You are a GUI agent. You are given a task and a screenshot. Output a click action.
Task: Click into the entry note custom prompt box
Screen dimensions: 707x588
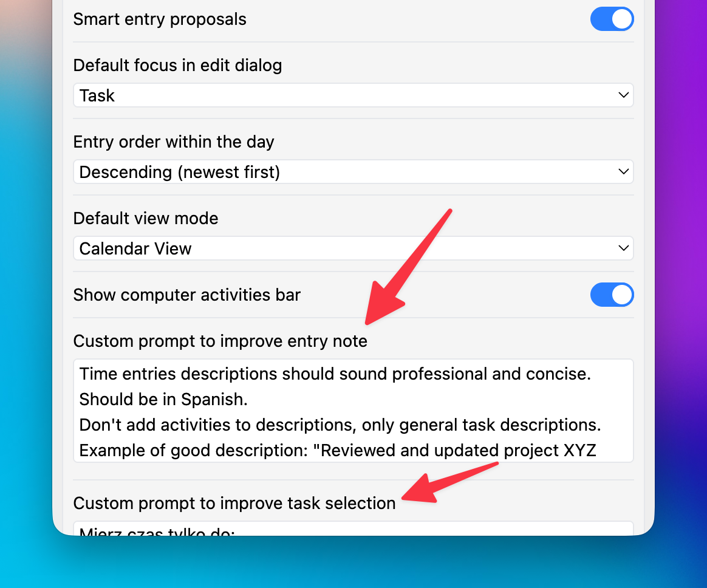(x=353, y=411)
